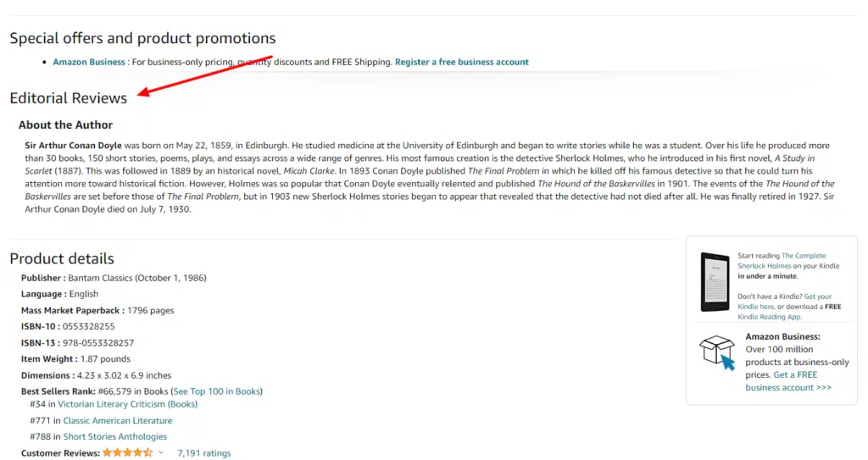868x460 pixels.
Task: Click the About the Author heading
Action: click(x=65, y=125)
